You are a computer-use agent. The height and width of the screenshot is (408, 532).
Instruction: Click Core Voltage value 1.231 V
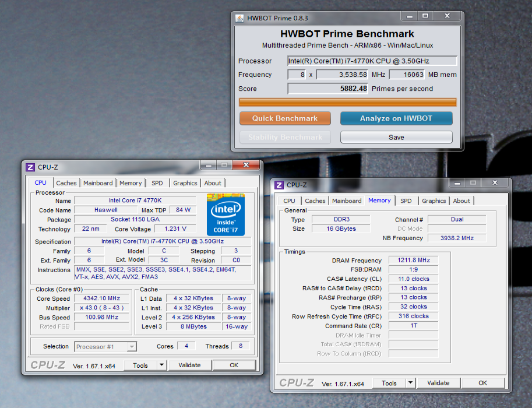tap(175, 229)
